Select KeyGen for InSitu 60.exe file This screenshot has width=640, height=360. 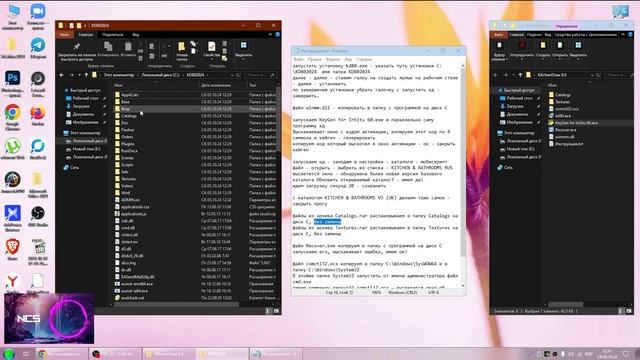(576, 123)
